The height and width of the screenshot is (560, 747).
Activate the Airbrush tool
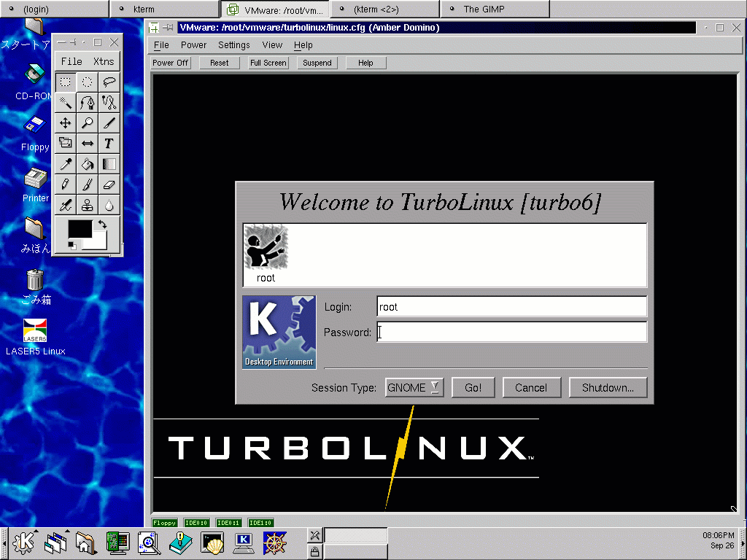(65, 205)
